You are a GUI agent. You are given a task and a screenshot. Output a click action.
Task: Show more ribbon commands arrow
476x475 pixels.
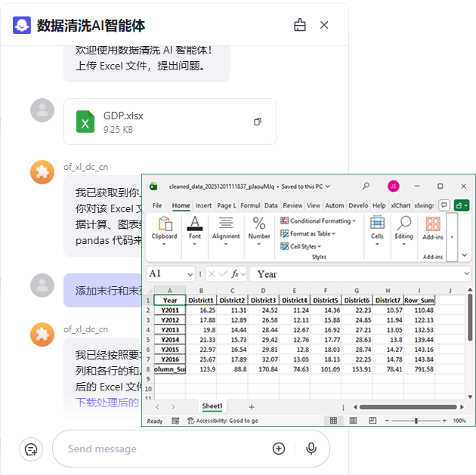pyautogui.click(x=452, y=237)
